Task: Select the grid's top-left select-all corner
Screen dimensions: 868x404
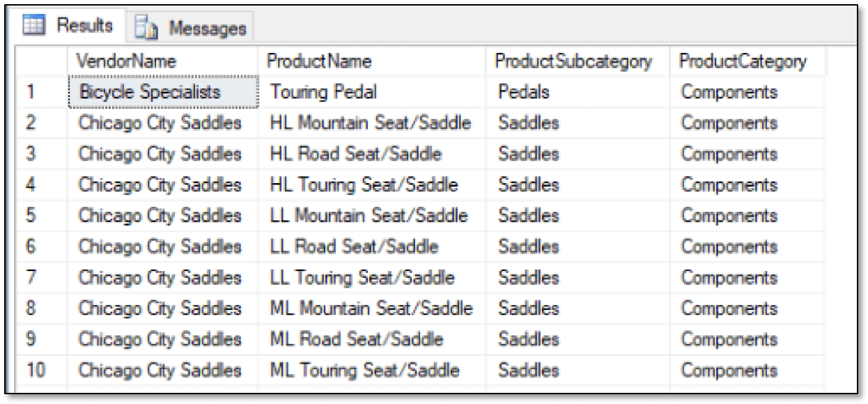Action: tap(46, 61)
